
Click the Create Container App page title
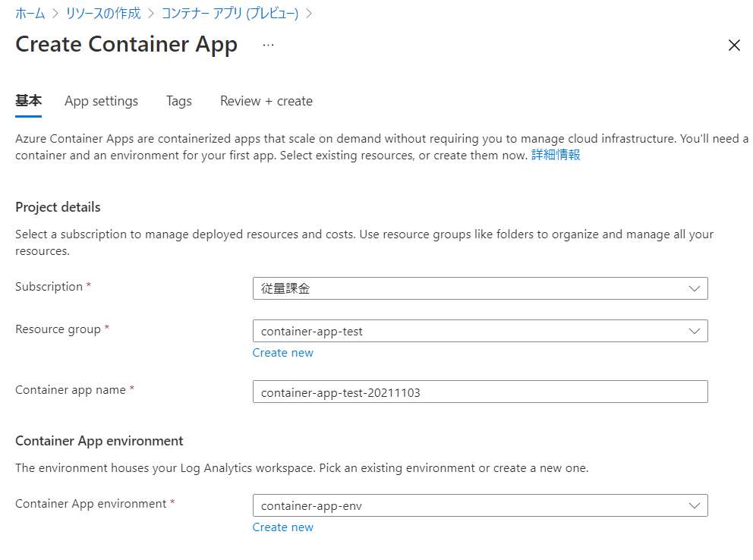coord(127,45)
